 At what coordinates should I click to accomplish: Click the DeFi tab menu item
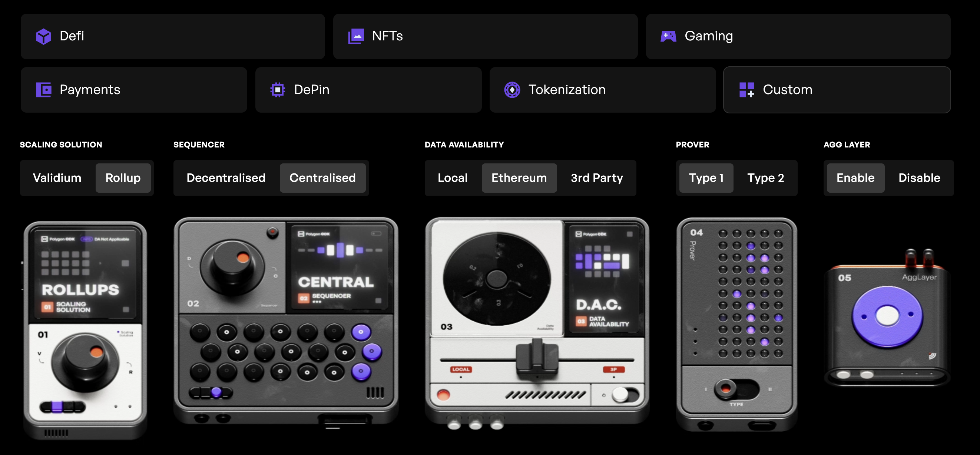point(172,35)
